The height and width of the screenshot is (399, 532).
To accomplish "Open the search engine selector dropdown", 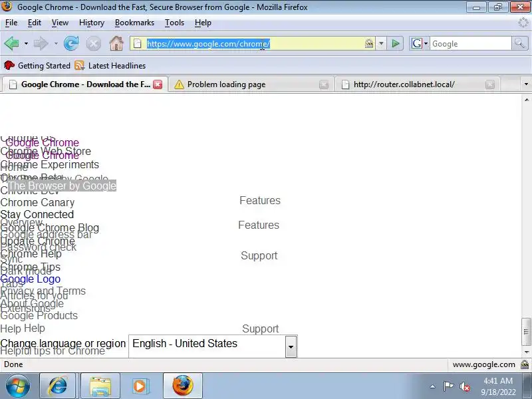I will coord(420,43).
